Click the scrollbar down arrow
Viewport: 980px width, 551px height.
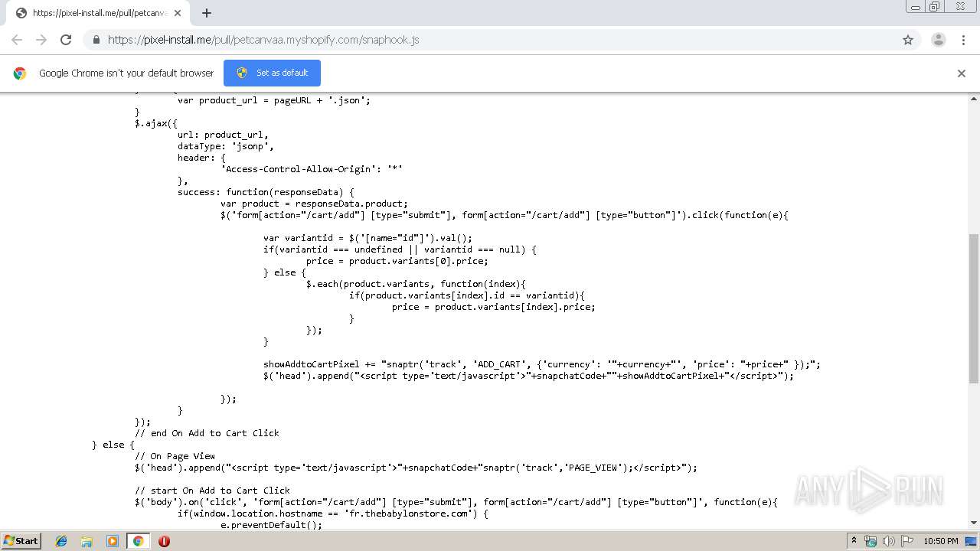coord(974,523)
